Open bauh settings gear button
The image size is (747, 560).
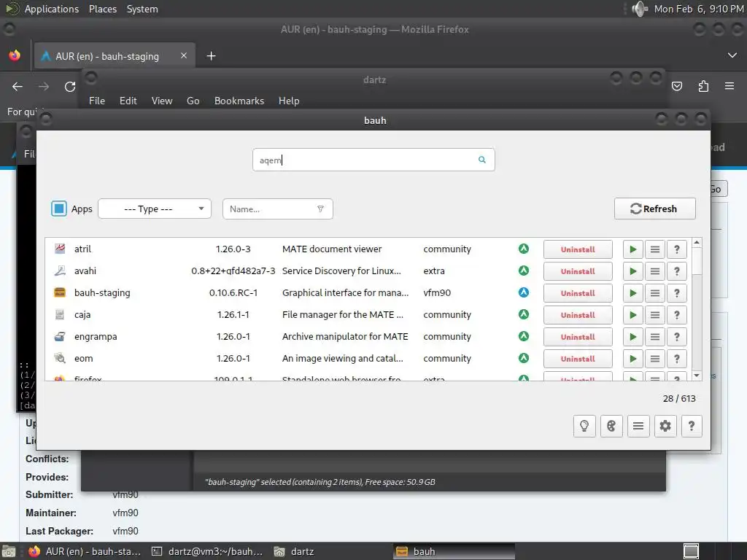coord(665,426)
